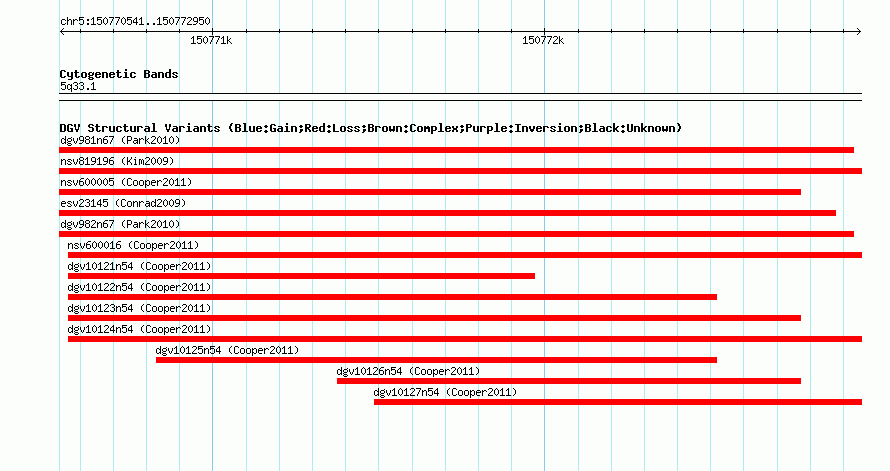Click the red bar under dgv982n67
This screenshot has height=471, width=890.
(x=456, y=234)
